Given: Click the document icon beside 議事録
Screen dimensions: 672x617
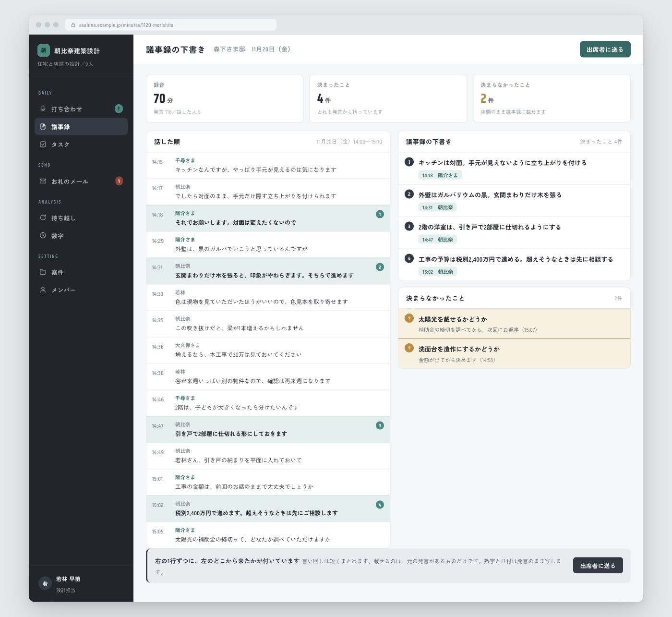Looking at the screenshot, I should pyautogui.click(x=43, y=127).
